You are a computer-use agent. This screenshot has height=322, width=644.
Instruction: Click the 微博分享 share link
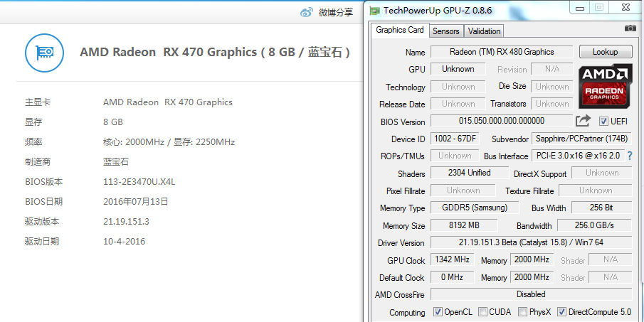pyautogui.click(x=336, y=12)
